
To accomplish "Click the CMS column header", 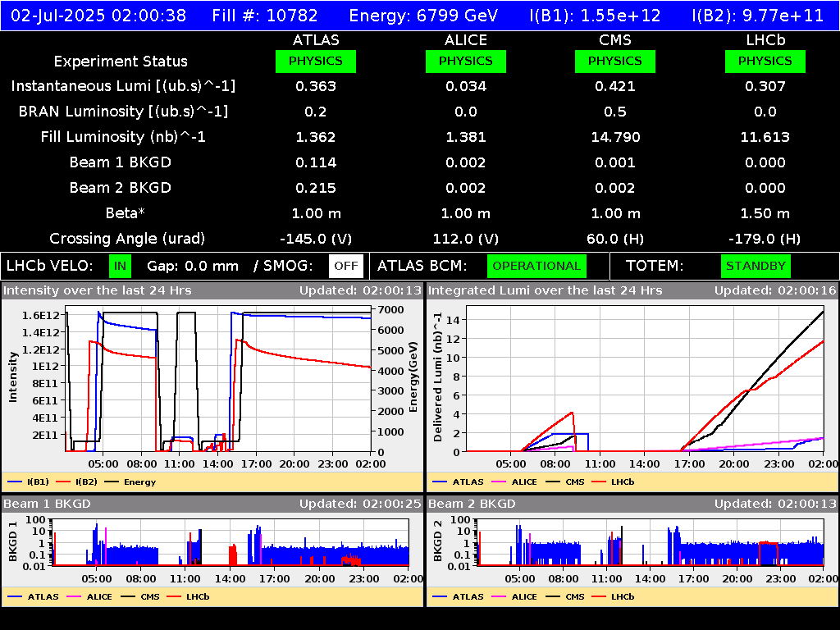I will click(x=615, y=40).
